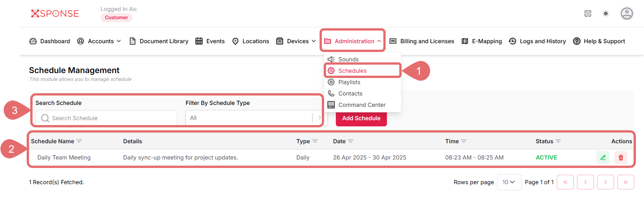Click the Time column sort icon
The image size is (644, 204).
tap(464, 141)
